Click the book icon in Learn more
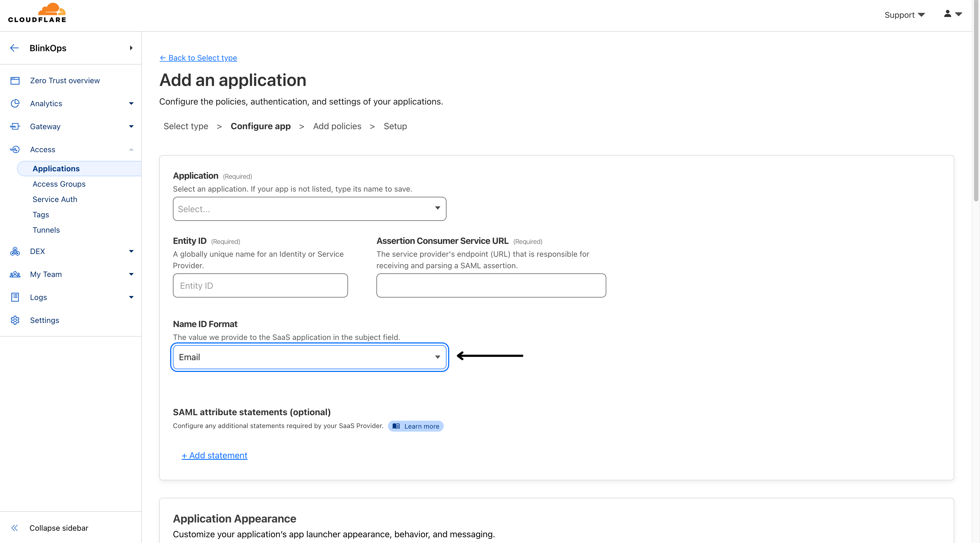The height and width of the screenshot is (543, 980). click(396, 426)
